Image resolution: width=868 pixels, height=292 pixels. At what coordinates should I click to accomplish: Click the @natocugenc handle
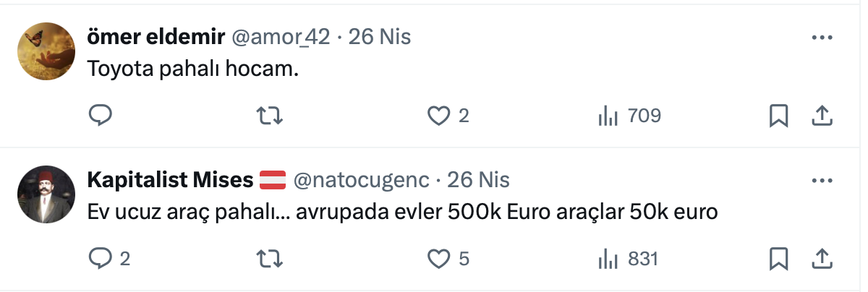click(x=361, y=179)
